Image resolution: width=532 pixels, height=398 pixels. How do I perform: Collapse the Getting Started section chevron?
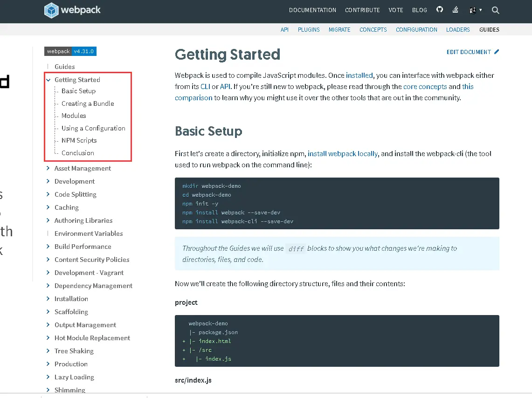coord(48,80)
